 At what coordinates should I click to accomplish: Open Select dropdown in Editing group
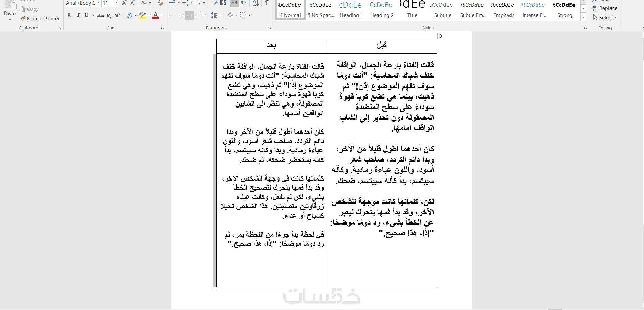[605, 18]
